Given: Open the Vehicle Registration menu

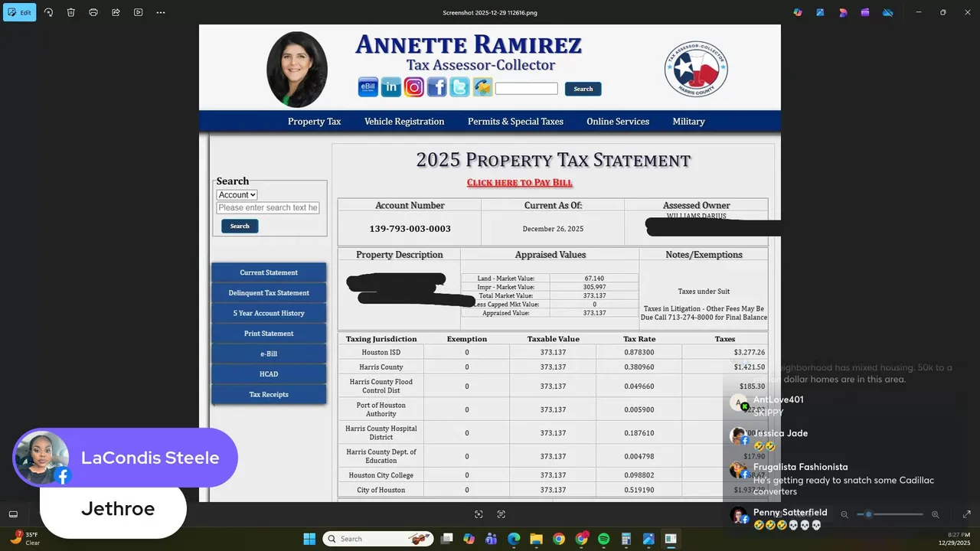Looking at the screenshot, I should (404, 122).
